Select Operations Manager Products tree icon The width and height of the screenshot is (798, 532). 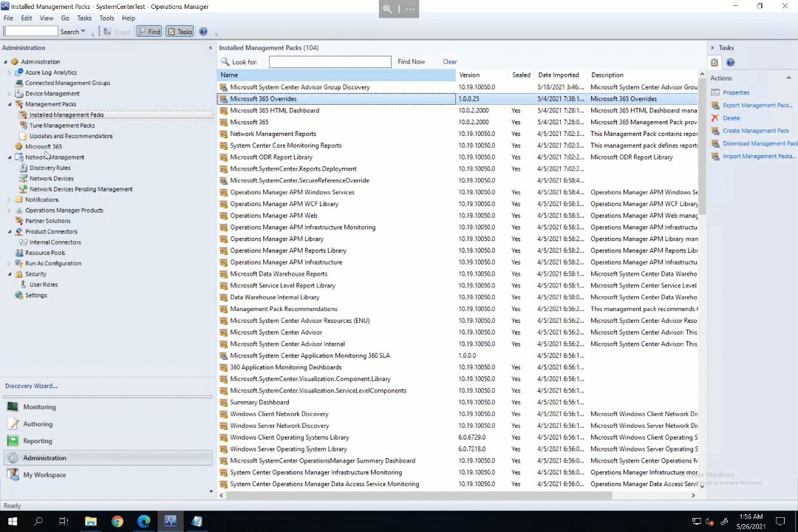coord(18,211)
